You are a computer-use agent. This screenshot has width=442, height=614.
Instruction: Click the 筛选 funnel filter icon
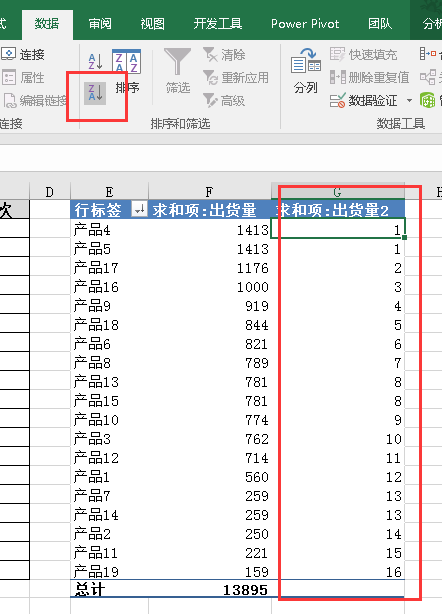(178, 71)
